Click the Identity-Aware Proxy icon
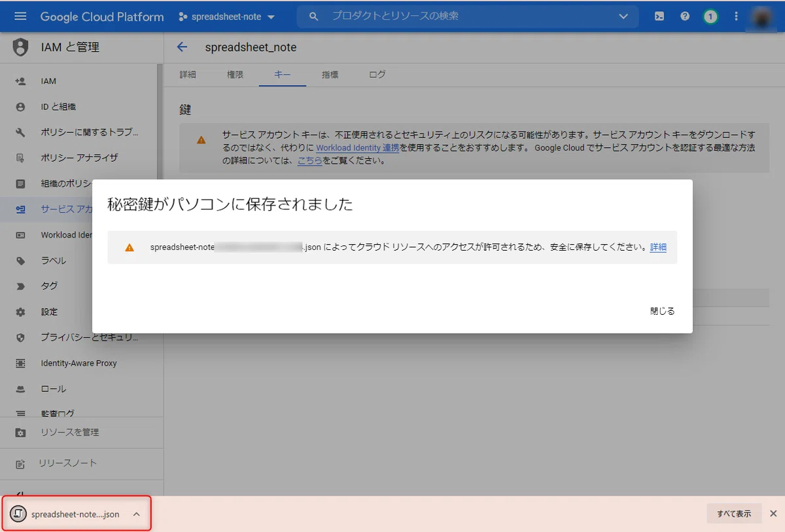Screen dimensions: 785x532 [x=20, y=363]
